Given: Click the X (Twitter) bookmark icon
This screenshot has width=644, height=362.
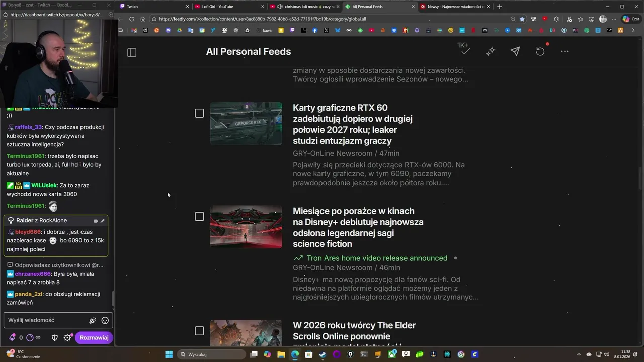Looking at the screenshot, I should 326,30.
